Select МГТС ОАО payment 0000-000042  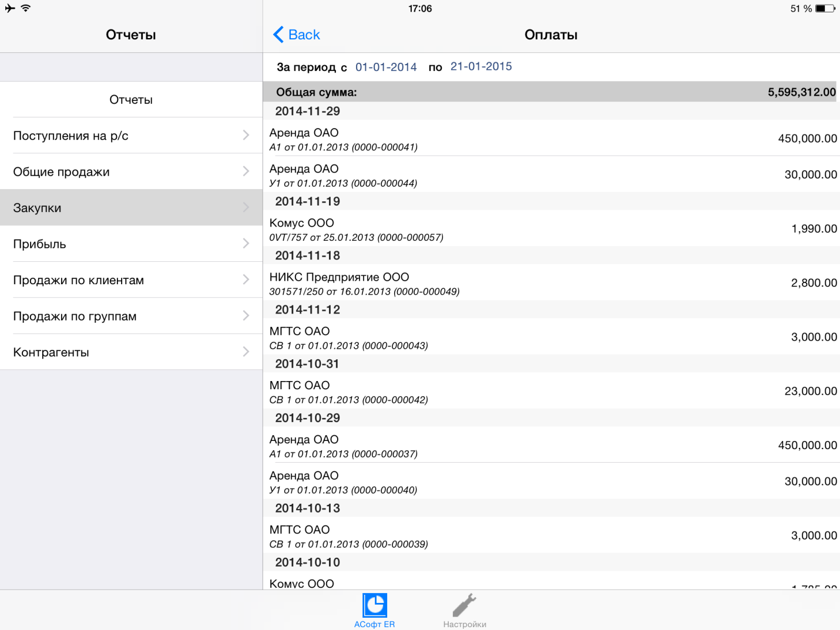pyautogui.click(x=552, y=391)
